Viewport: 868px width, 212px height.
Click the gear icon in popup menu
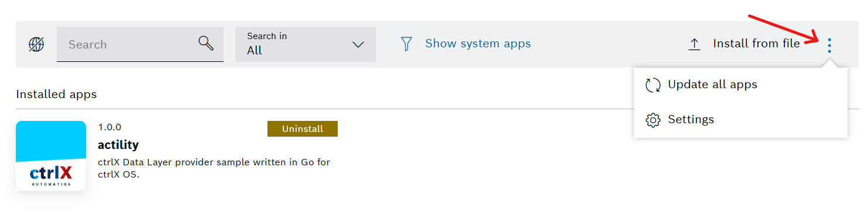pyautogui.click(x=653, y=120)
